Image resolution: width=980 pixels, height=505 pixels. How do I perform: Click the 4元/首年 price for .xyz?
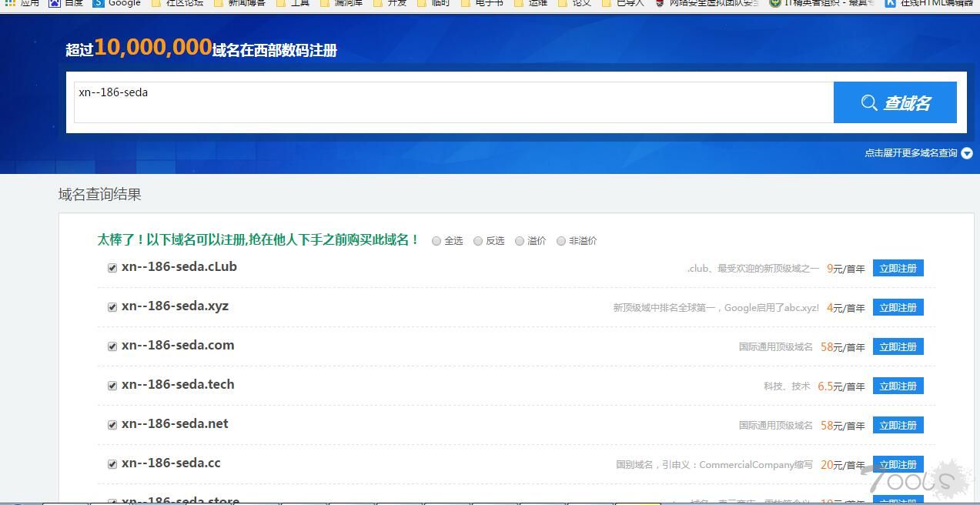[846, 308]
